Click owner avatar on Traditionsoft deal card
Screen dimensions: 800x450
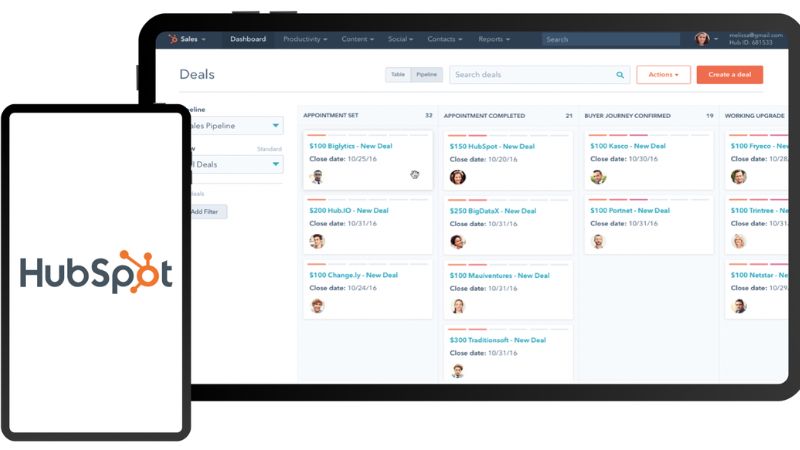(458, 370)
